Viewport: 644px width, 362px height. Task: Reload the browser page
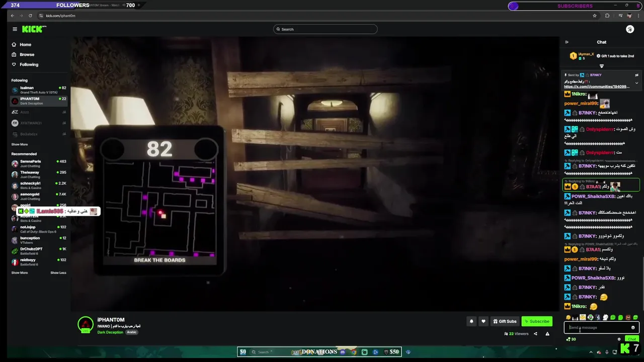(30, 16)
